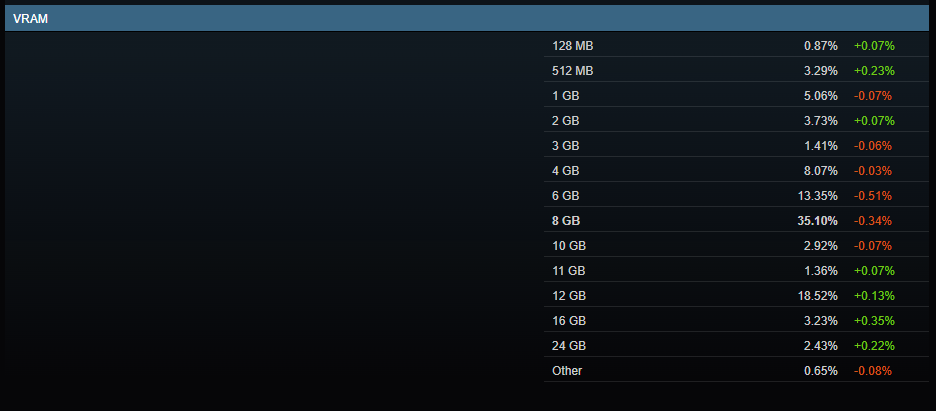Click the 10 GB entry
Image resolution: width=936 pixels, height=411 pixels.
pyautogui.click(x=736, y=246)
